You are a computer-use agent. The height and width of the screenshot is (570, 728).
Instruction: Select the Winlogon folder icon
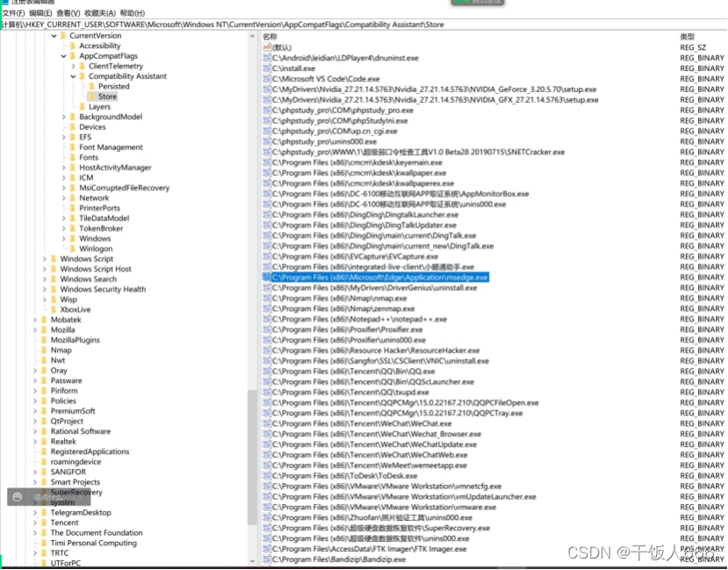[x=72, y=249]
